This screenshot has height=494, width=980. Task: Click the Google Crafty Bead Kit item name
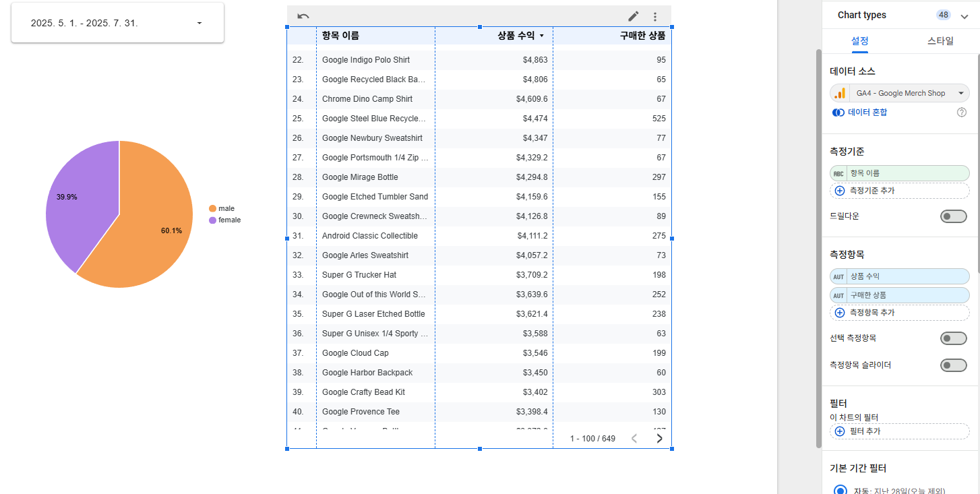pyautogui.click(x=363, y=392)
